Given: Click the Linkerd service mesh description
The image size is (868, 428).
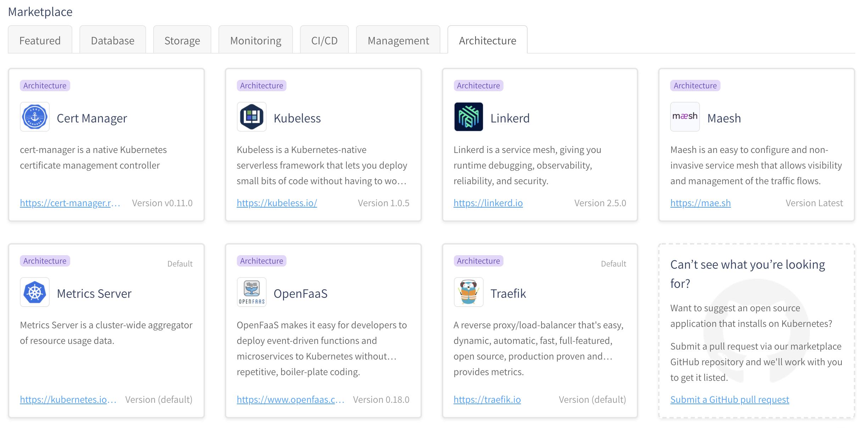Looking at the screenshot, I should [x=527, y=165].
